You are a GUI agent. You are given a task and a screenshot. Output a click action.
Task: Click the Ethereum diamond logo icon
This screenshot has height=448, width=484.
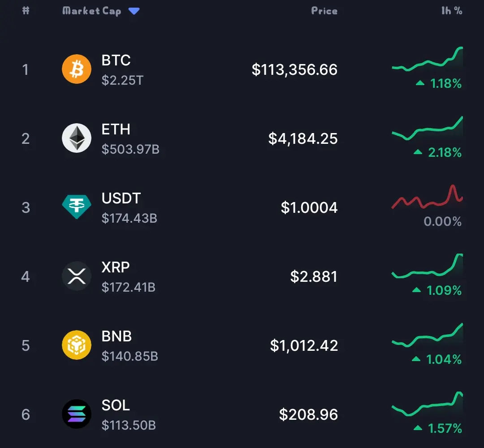(77, 138)
